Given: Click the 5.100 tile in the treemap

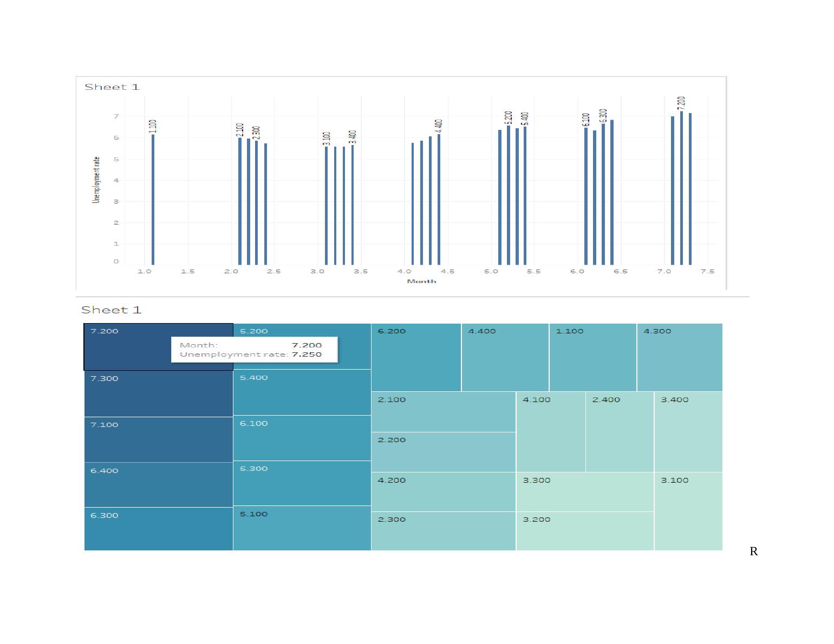Looking at the screenshot, I should click(302, 528).
